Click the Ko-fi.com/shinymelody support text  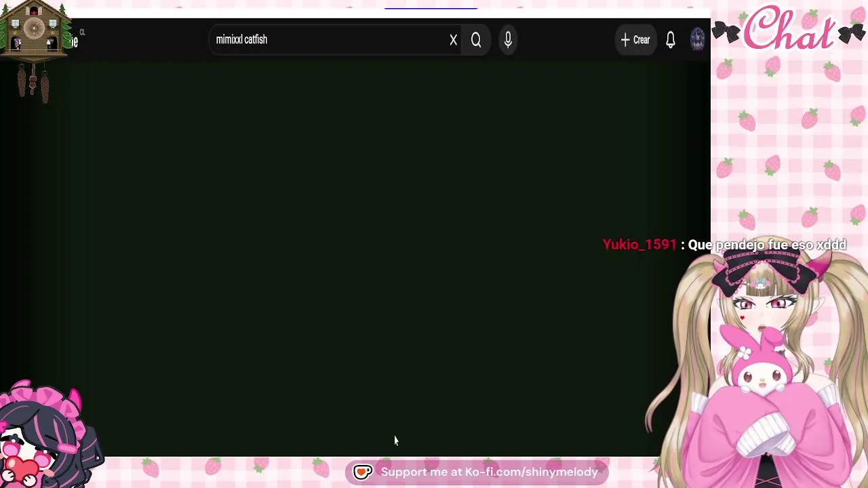click(x=489, y=472)
